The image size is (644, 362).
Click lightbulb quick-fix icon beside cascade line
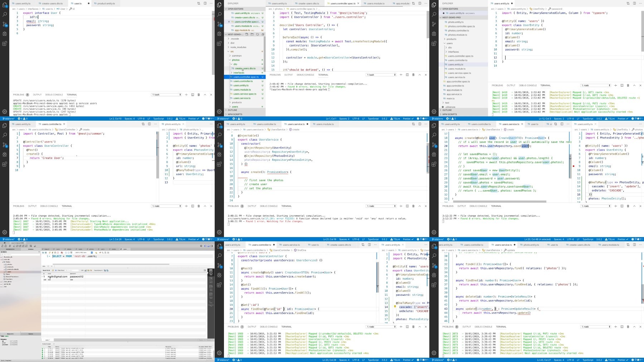click(x=395, y=307)
